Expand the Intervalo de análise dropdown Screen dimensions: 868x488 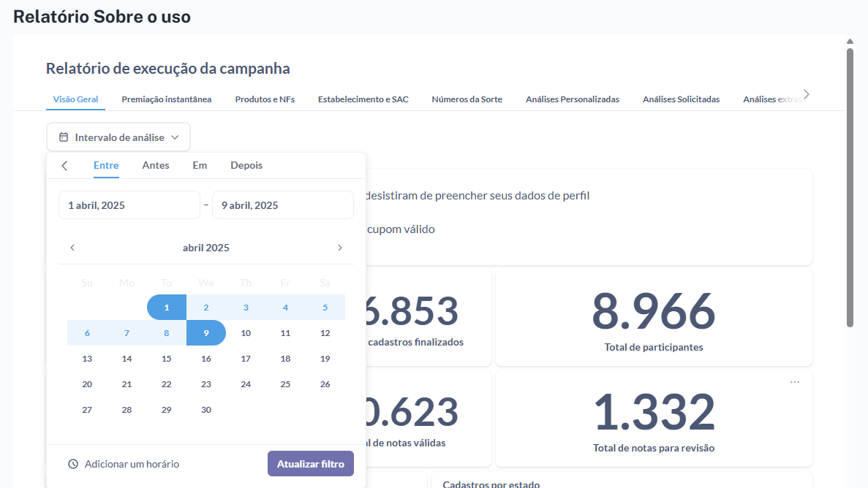click(x=175, y=137)
